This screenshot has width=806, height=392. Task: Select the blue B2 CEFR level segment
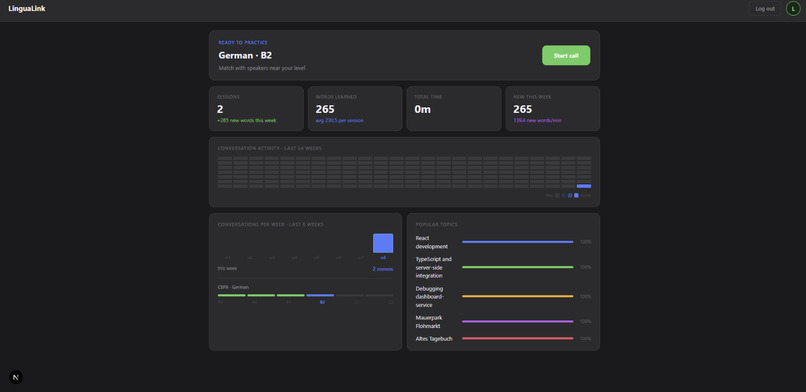click(x=320, y=295)
